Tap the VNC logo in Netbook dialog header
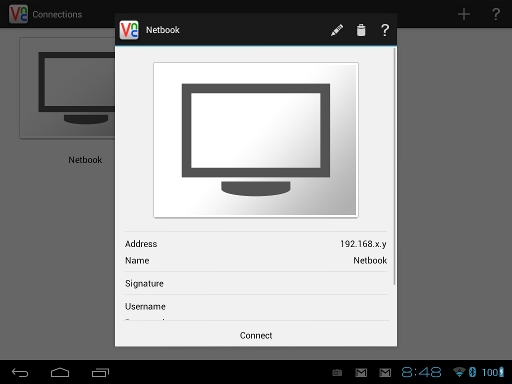This screenshot has height=384, width=512. tap(129, 30)
